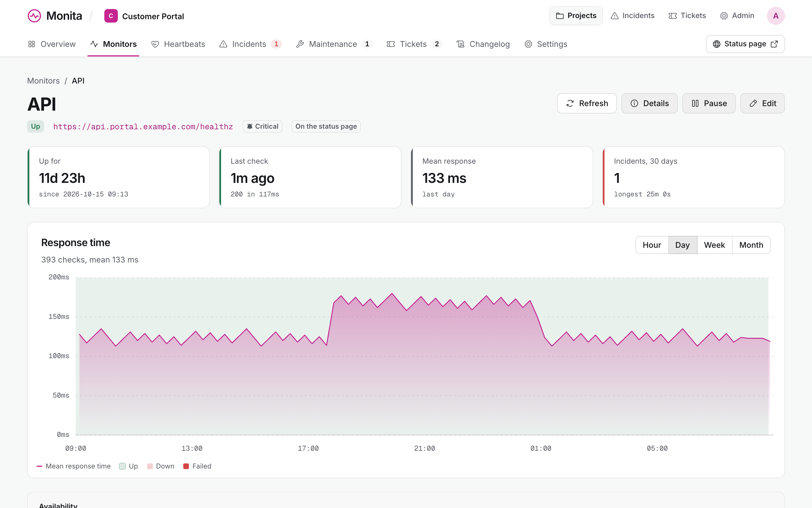812x508 pixels.
Task: Click the Mean response time legend line
Action: (x=39, y=466)
